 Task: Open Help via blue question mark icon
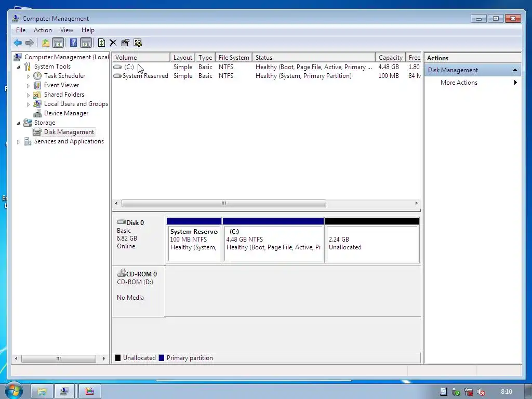pos(73,43)
